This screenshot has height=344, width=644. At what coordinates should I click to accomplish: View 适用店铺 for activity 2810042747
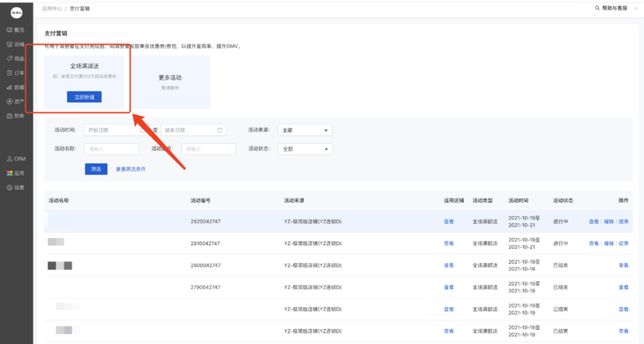(x=448, y=243)
